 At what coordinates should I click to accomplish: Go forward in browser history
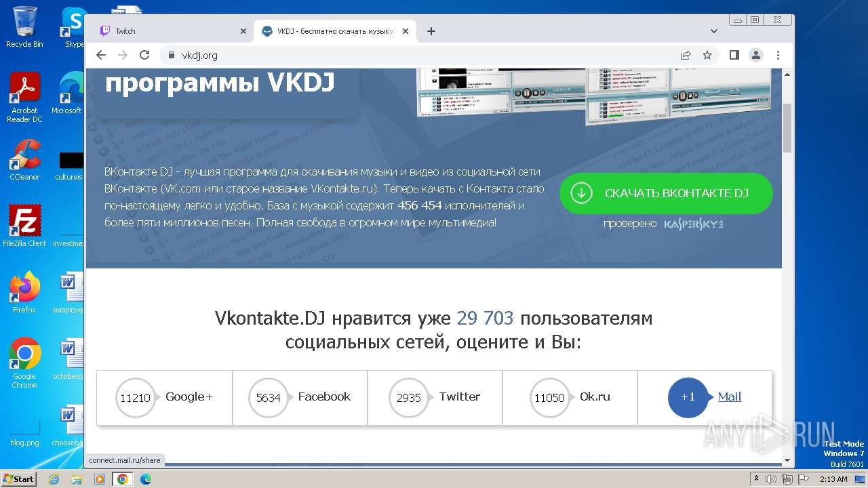pyautogui.click(x=123, y=55)
